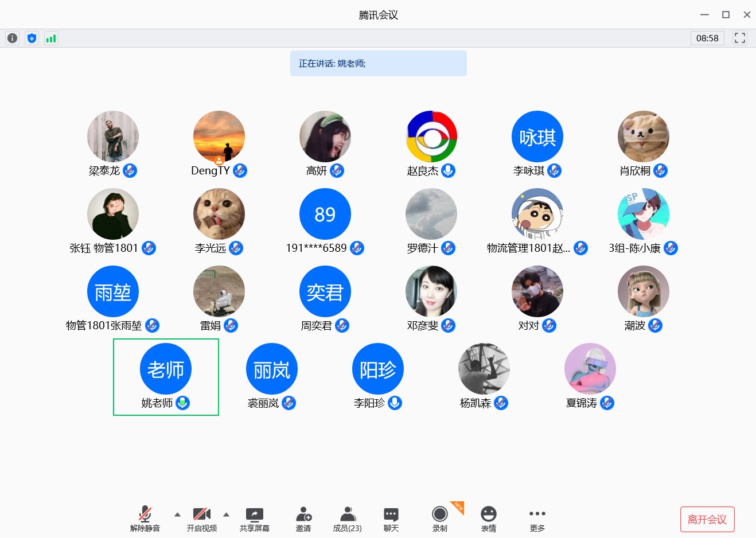The image size is (756, 538).
Task: Click the participant name 邓彦斐
Action: [423, 326]
